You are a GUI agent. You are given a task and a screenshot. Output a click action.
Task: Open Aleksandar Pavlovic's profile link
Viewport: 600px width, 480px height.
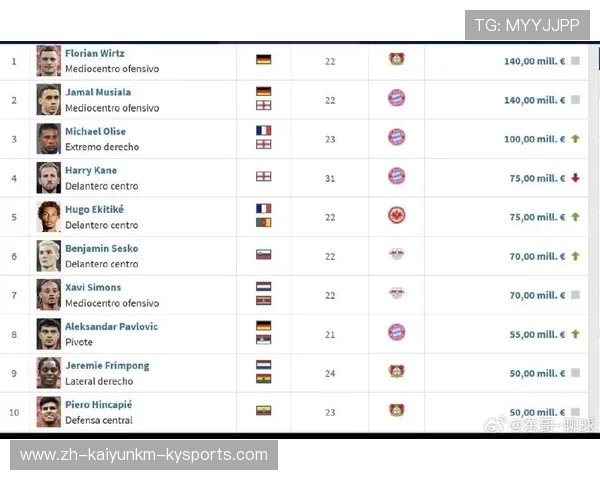coord(111,326)
